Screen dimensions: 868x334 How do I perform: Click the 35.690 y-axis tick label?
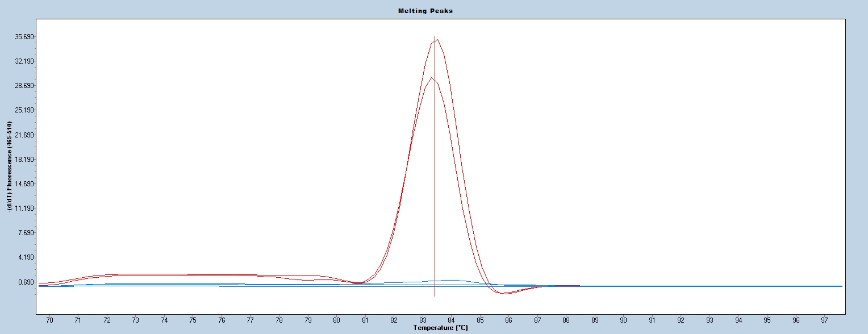coord(25,37)
